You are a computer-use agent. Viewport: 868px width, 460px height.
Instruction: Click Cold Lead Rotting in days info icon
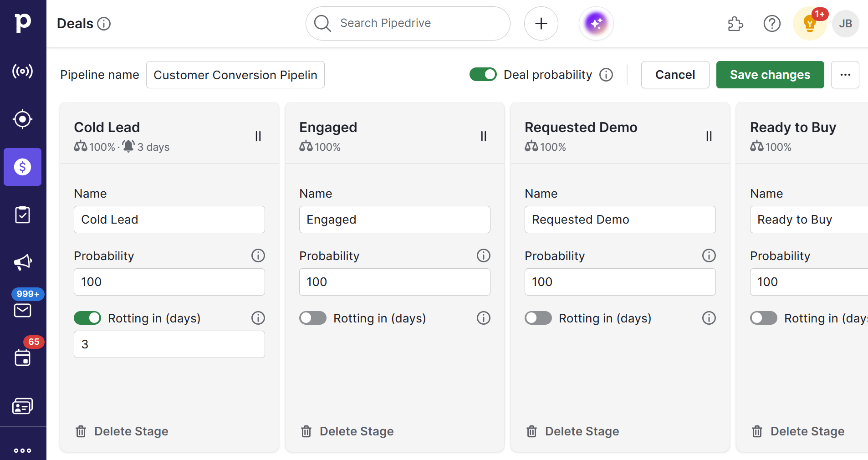point(258,318)
